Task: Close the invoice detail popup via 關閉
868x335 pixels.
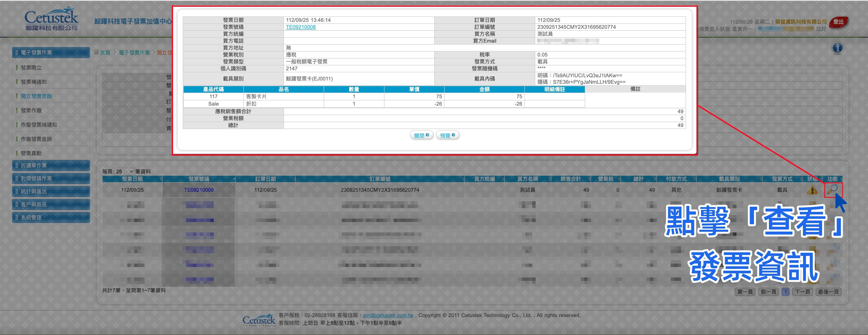Action: [x=421, y=135]
